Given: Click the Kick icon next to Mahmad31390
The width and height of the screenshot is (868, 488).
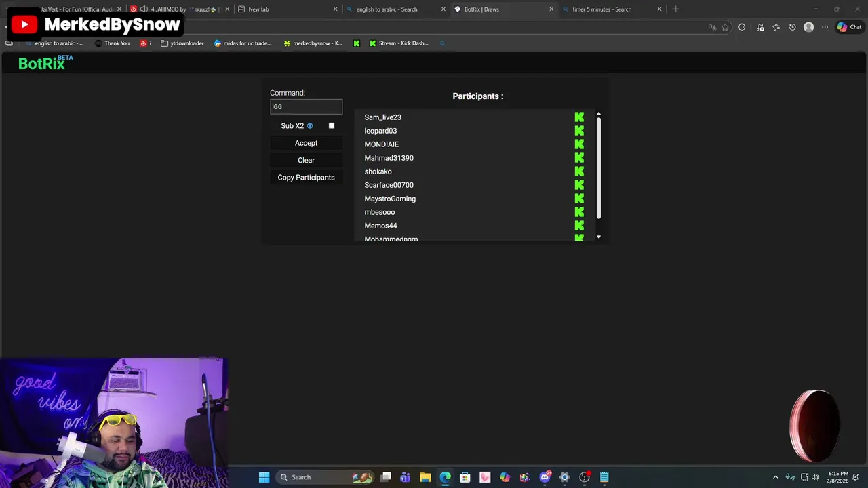Looking at the screenshot, I should point(579,158).
